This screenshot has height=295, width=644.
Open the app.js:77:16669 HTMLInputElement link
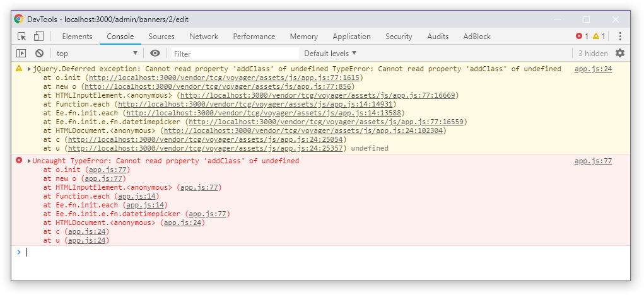317,95
